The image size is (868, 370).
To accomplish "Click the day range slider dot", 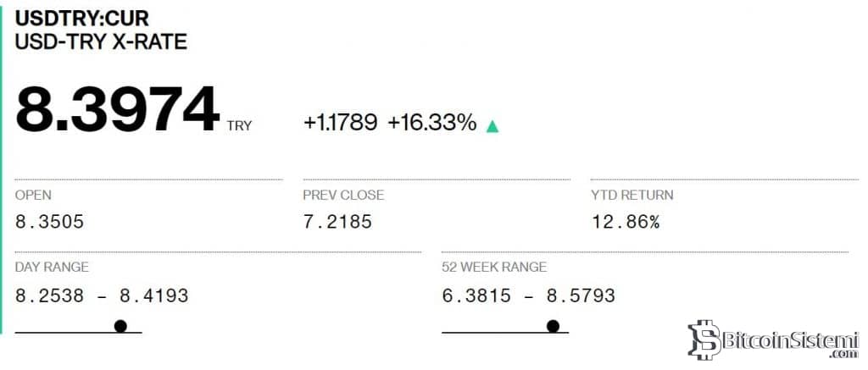I will (120, 325).
